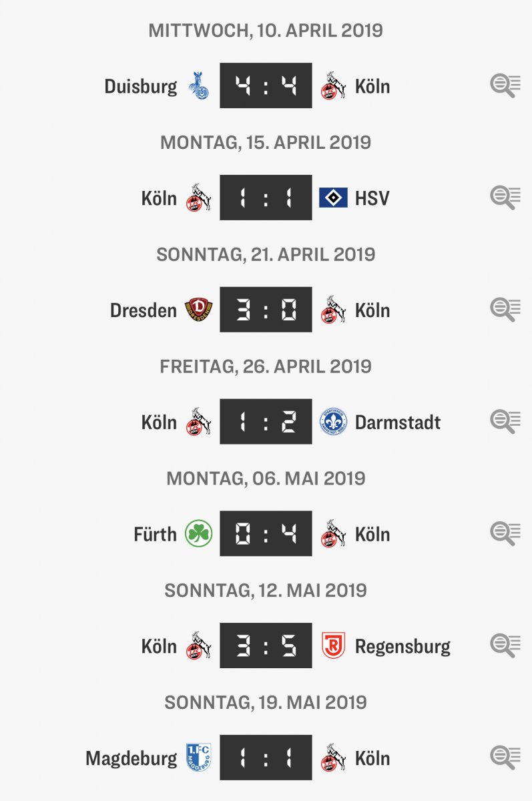Open match details for Duisburg vs Köln

coord(505,86)
